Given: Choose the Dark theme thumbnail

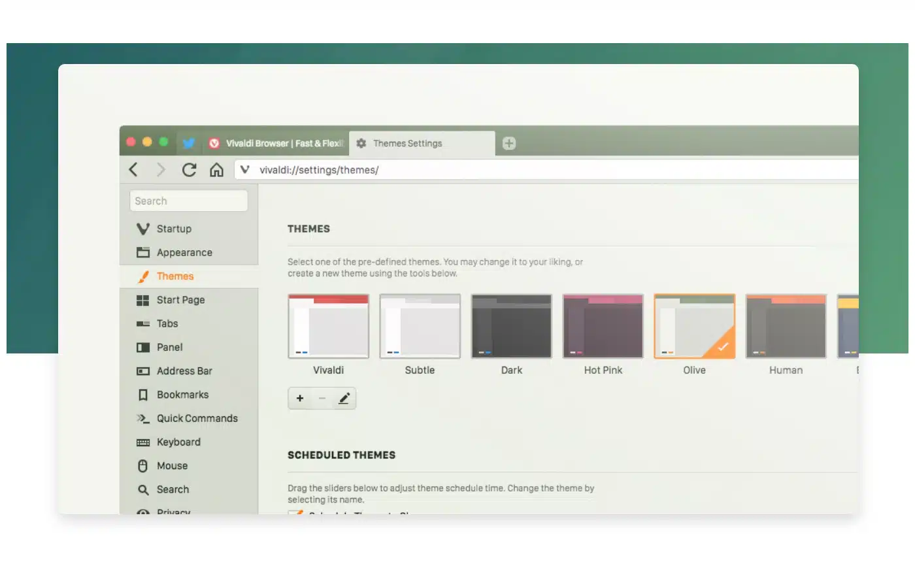Looking at the screenshot, I should (x=512, y=326).
